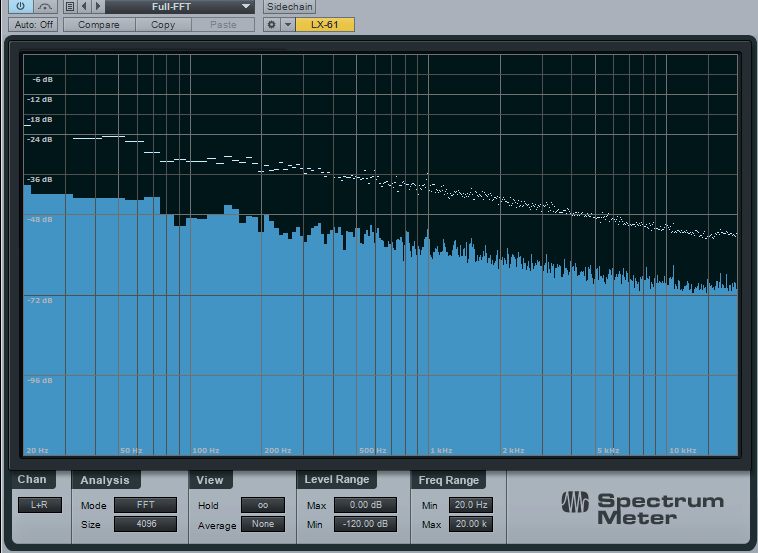758x553 pixels.
Task: Click the automation curve icon
Action: point(45,6)
